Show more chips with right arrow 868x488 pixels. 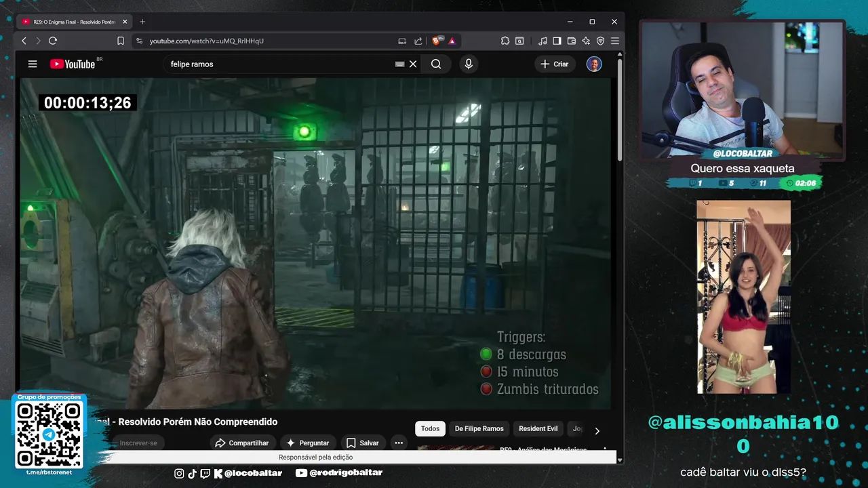click(x=597, y=430)
